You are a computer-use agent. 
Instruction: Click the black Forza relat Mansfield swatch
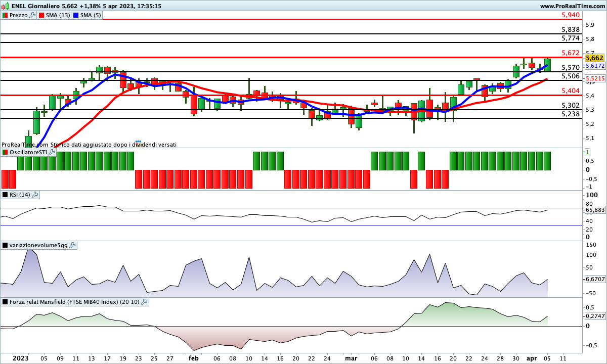pyautogui.click(x=5, y=302)
